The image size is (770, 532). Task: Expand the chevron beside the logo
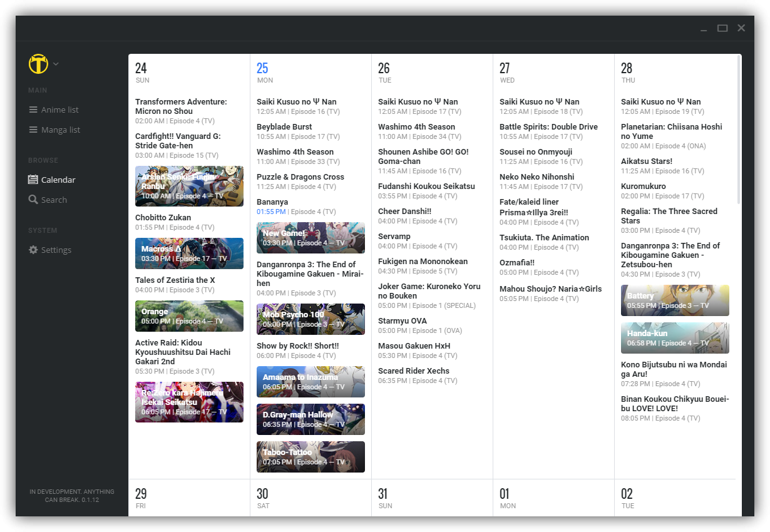[x=56, y=64]
